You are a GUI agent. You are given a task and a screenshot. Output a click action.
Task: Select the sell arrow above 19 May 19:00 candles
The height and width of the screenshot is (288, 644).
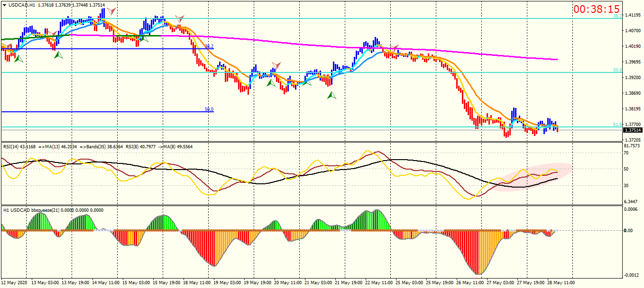276,65
